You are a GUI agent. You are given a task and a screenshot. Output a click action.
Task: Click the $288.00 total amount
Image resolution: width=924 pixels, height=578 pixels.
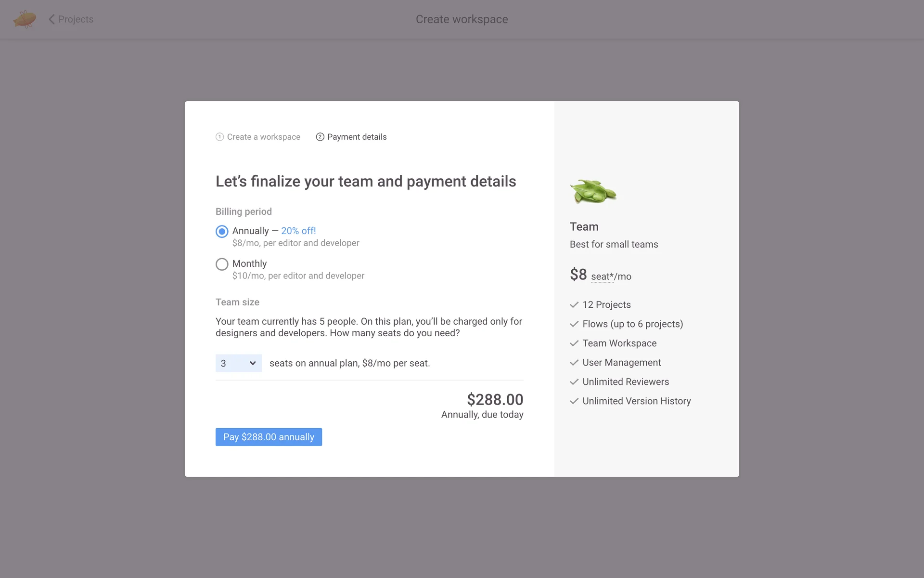495,399
